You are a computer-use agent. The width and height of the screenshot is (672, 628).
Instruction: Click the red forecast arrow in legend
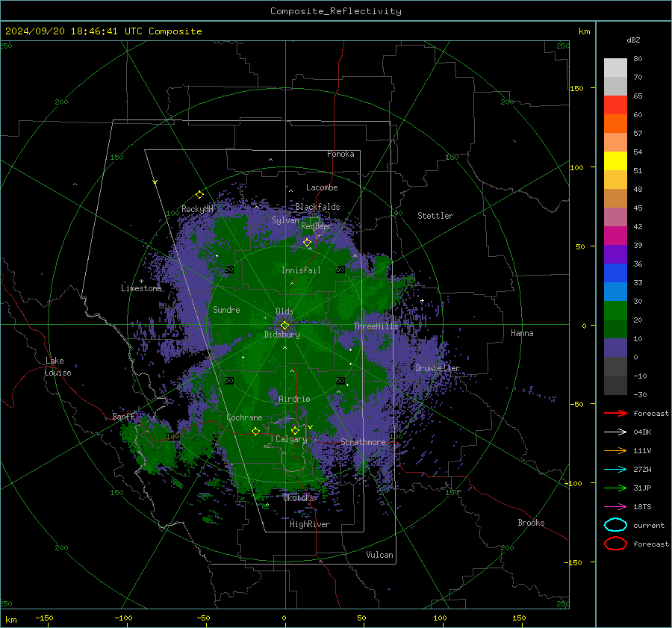tap(615, 413)
